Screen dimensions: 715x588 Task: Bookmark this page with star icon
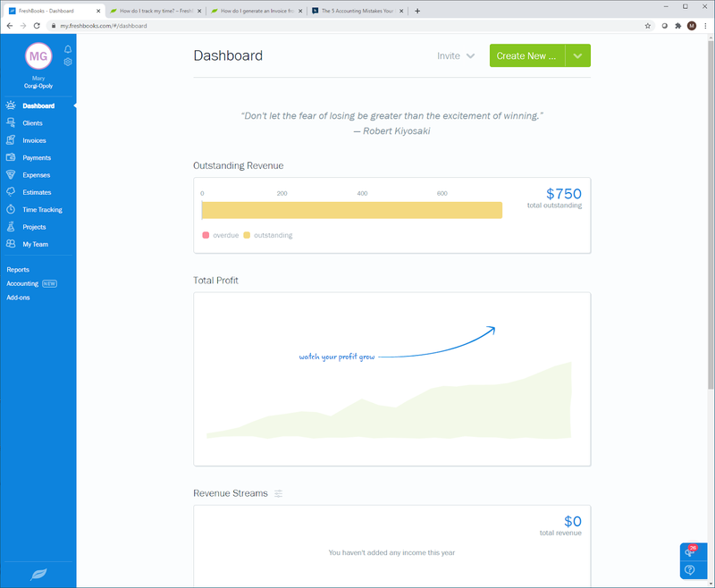point(647,26)
